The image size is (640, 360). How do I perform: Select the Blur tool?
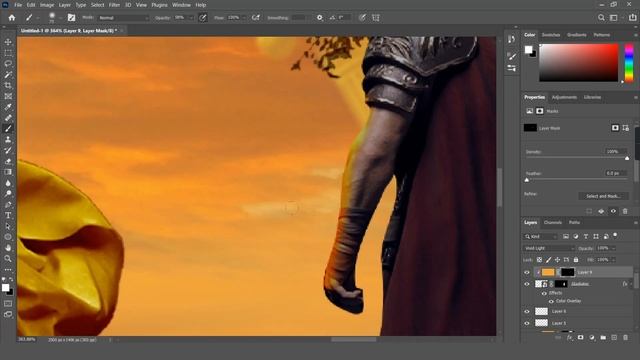[8, 183]
